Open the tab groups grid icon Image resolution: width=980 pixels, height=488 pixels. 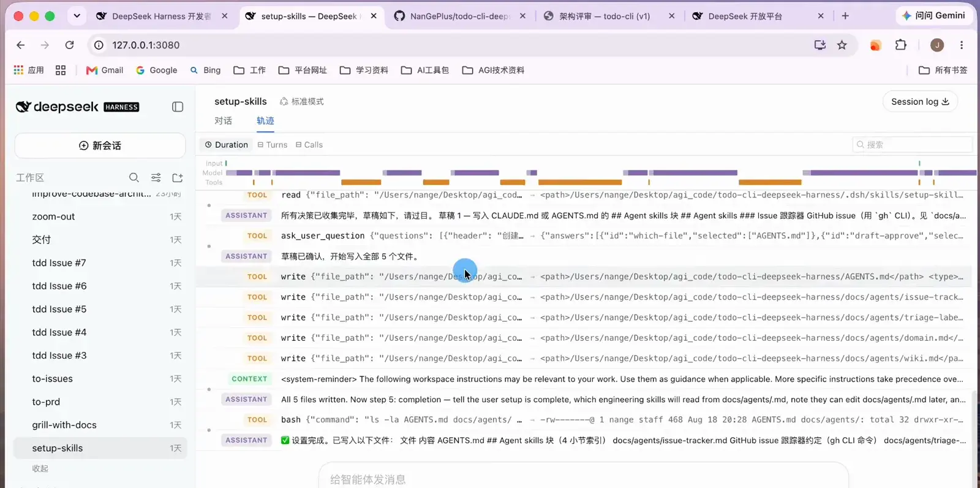click(x=60, y=70)
